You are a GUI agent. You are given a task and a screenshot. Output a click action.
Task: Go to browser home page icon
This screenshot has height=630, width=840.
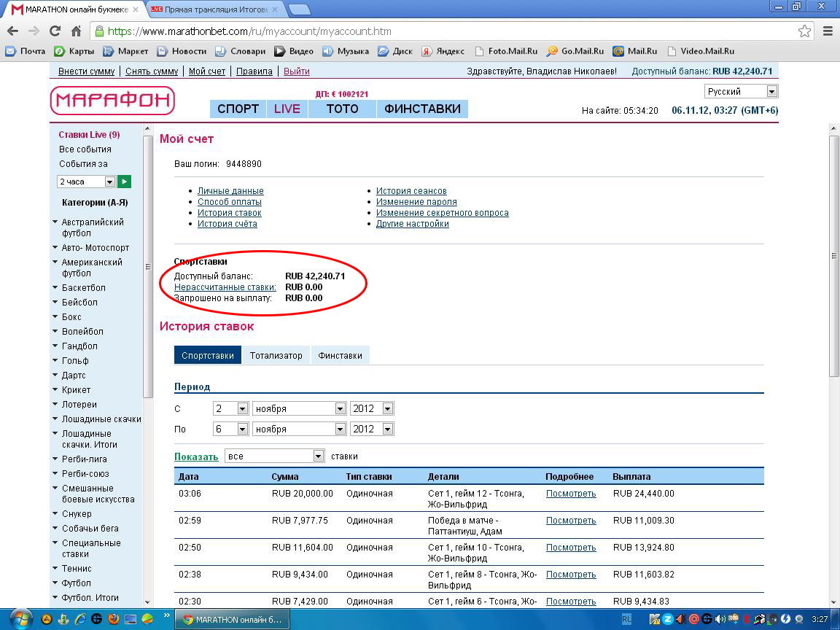pos(76,31)
